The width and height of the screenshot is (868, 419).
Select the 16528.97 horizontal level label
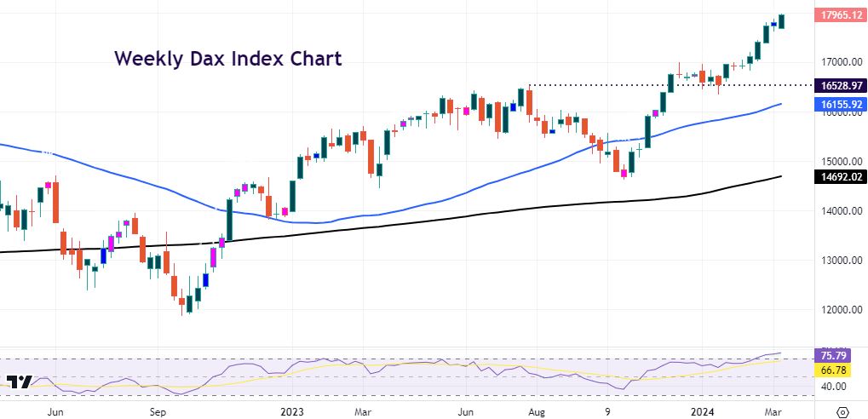[x=839, y=86]
